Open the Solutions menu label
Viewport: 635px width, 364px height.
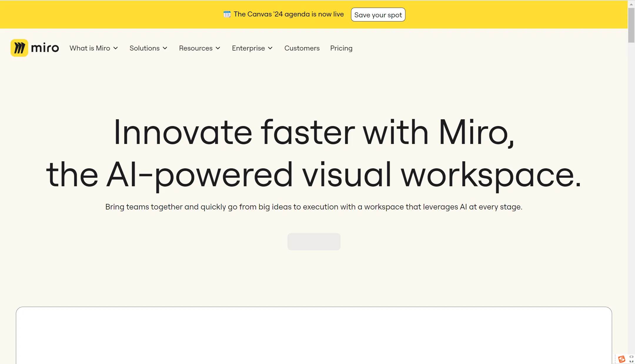145,48
